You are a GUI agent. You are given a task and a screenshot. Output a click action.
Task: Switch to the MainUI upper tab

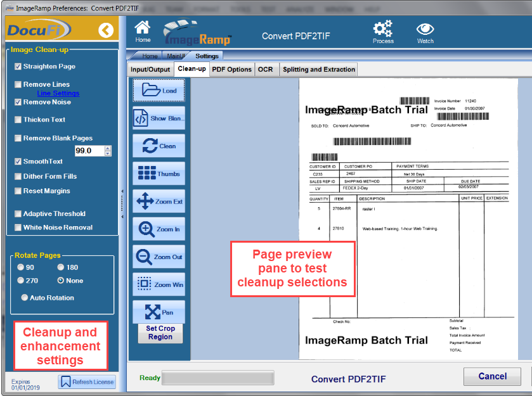pyautogui.click(x=176, y=56)
